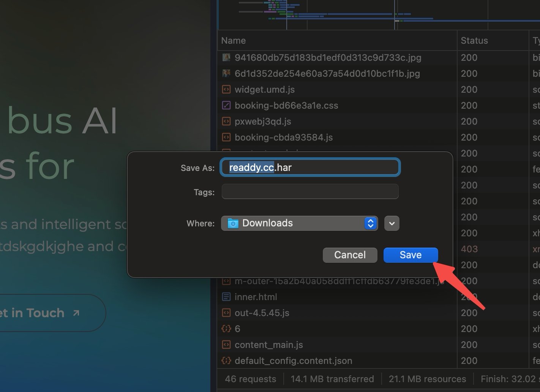Open the Where Downloads location dropdown
540x392 pixels.
[x=299, y=223]
